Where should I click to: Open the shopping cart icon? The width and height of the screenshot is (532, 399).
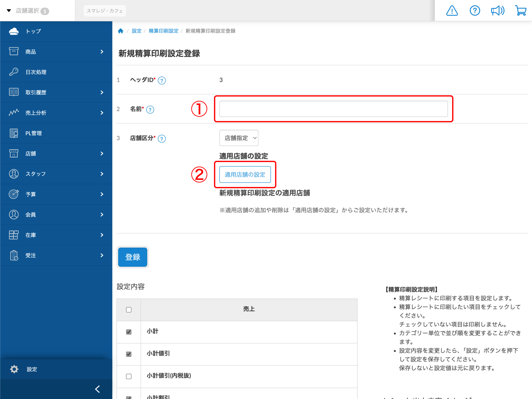pos(521,11)
